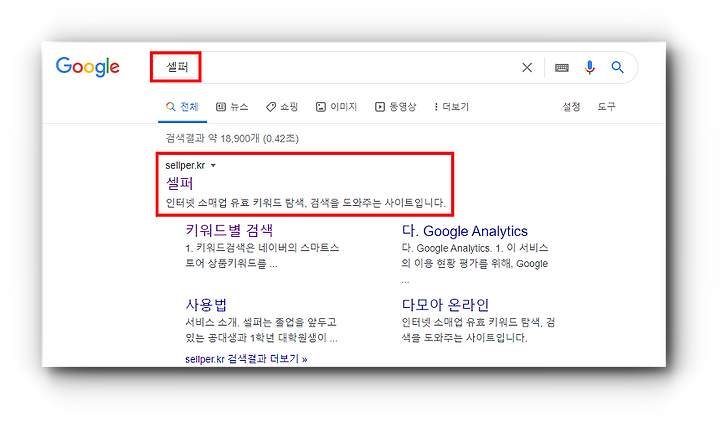Click the sellper.kr URL text

[x=185, y=165]
